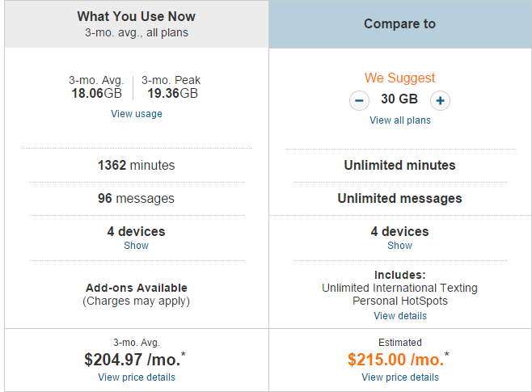Decrease suggested data with the minus button

pos(359,101)
